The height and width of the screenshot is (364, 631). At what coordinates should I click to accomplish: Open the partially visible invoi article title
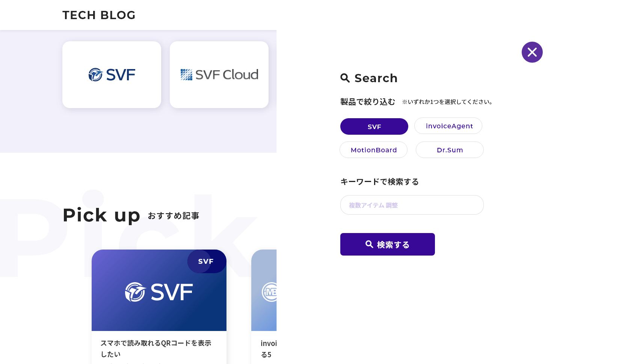click(269, 349)
